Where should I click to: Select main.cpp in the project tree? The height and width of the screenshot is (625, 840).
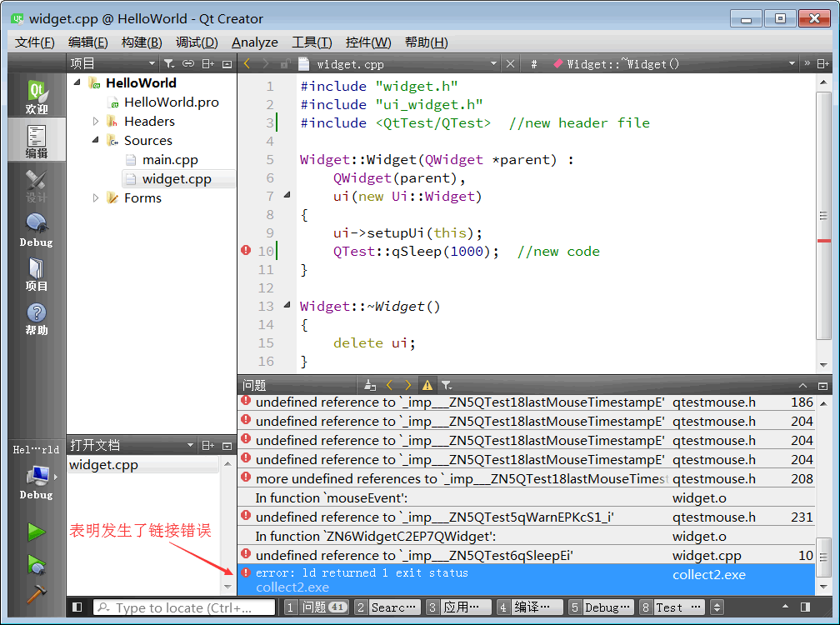point(170,160)
